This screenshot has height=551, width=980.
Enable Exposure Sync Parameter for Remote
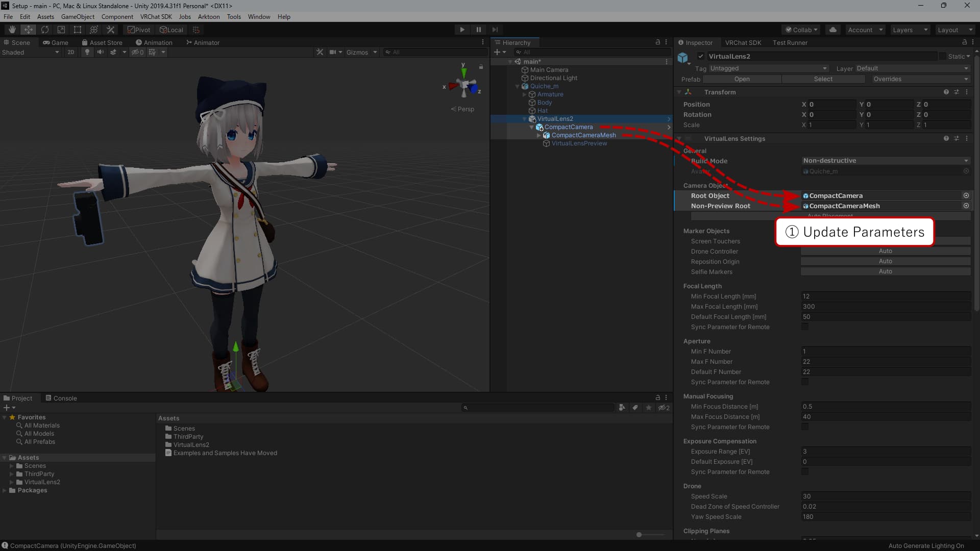(805, 472)
